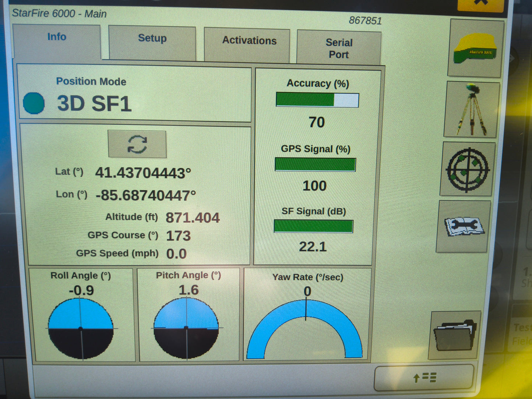Click the coordinates refresh icon
Screen dimensions: 532x399
[x=137, y=144]
